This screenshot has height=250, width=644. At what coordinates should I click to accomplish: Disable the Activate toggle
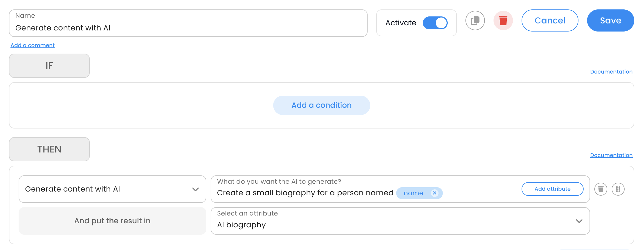coord(435,23)
